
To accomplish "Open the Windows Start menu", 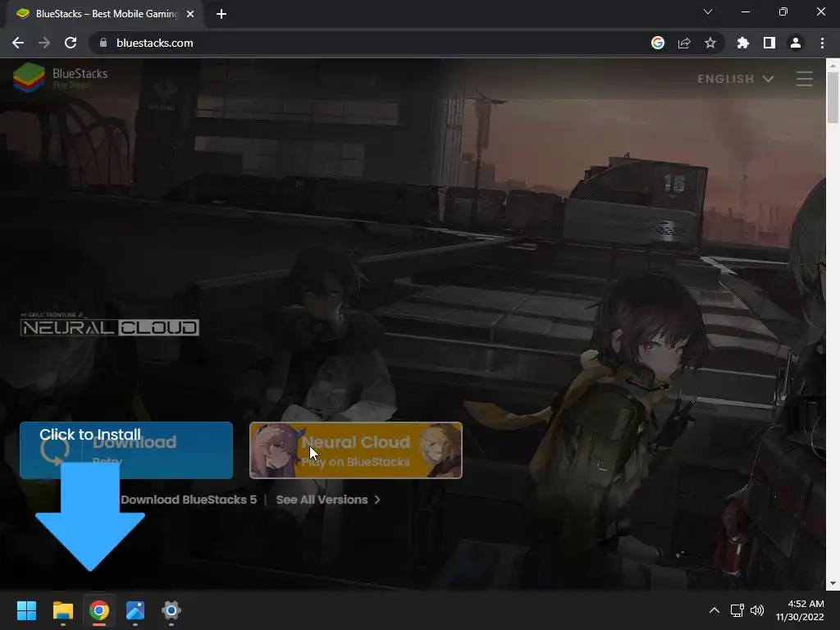I will [x=26, y=610].
